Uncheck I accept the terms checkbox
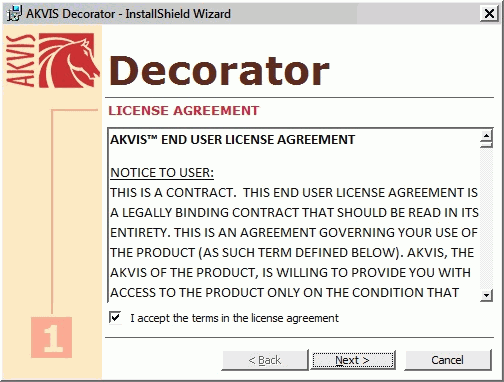The height and width of the screenshot is (382, 504). [x=115, y=317]
